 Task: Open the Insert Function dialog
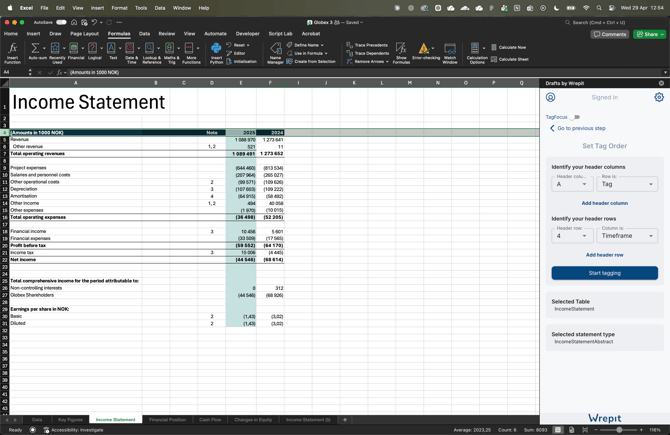[x=12, y=53]
